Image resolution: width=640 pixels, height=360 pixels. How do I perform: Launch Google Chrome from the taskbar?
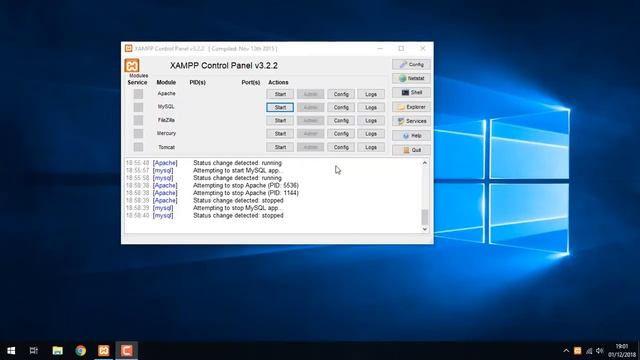tap(80, 350)
